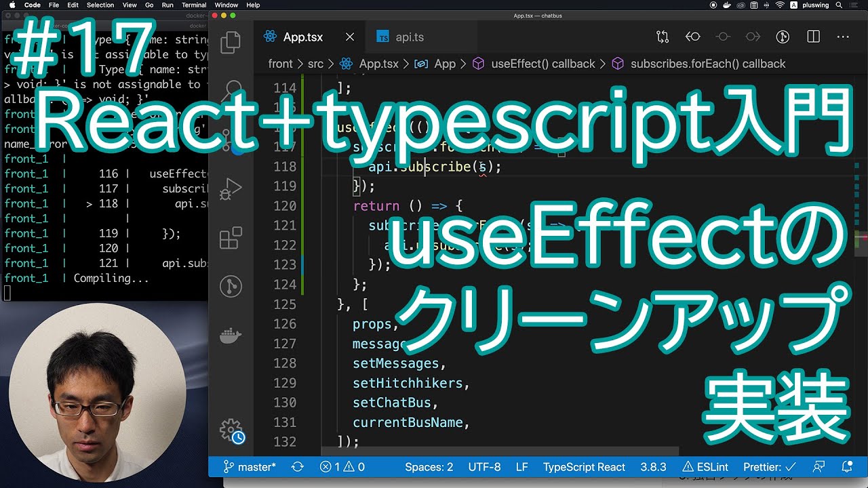Click the 'front' breadcrumb segment
Image resolution: width=868 pixels, height=488 pixels.
281,64
